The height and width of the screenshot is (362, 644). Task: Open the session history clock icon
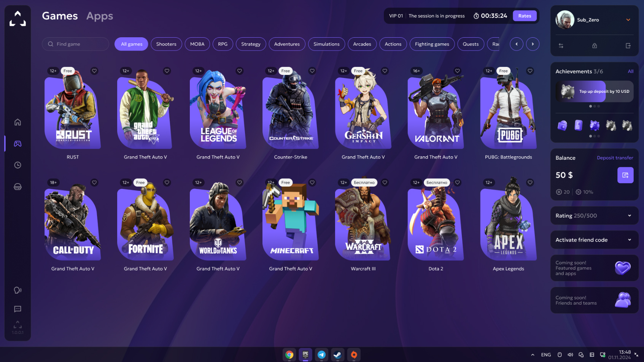tap(17, 165)
